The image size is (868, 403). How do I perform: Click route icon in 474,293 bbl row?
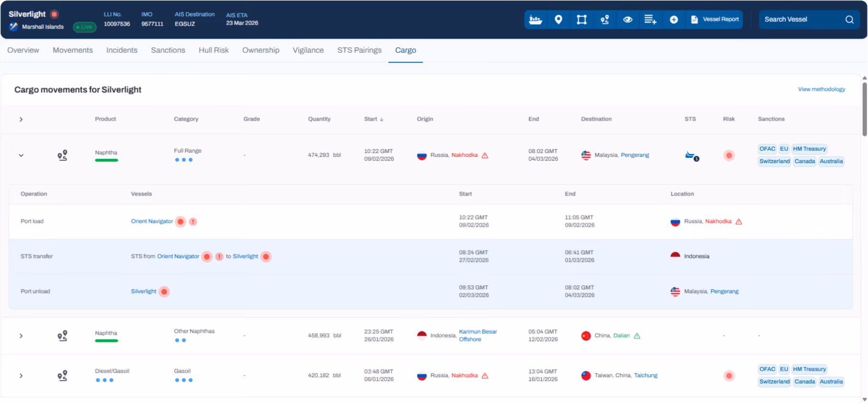[62, 155]
